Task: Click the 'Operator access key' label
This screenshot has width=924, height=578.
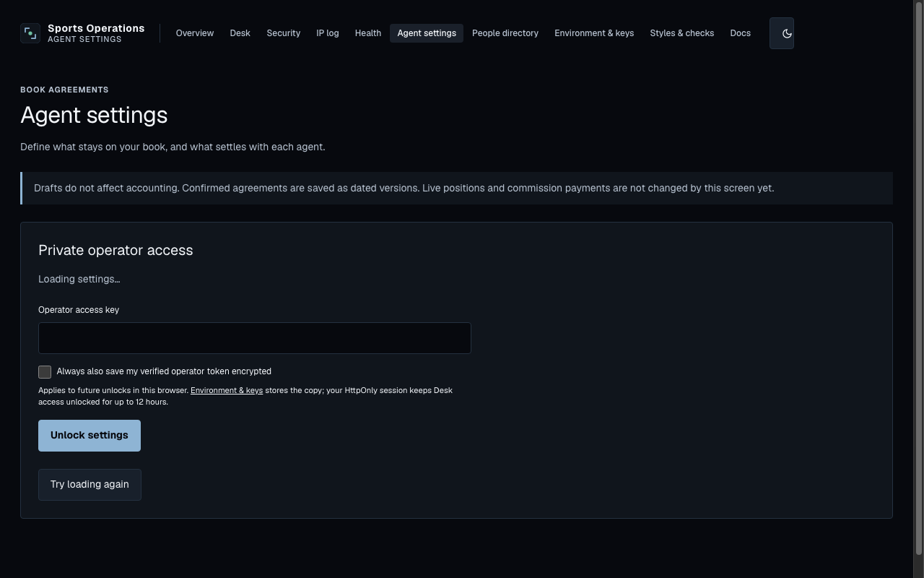Action: (x=79, y=310)
